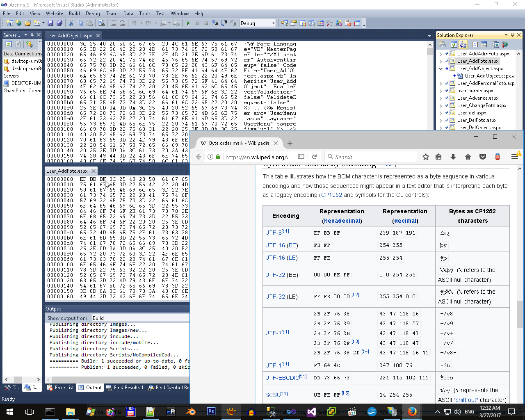This screenshot has height=420, width=525.
Task: Click the Nest Related Files icon in Solution Explorer
Action: click(x=463, y=44)
